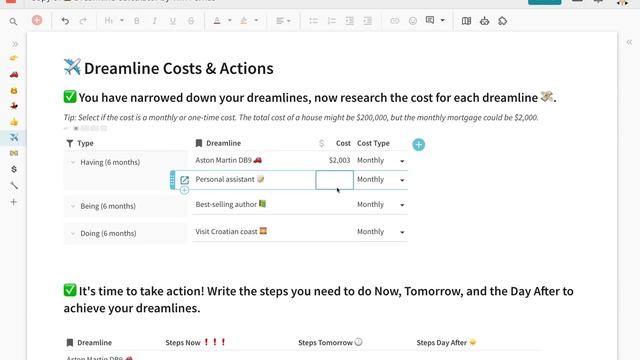Go to the cat face page in sidebar
The width and height of the screenshot is (640, 360).
click(14, 90)
